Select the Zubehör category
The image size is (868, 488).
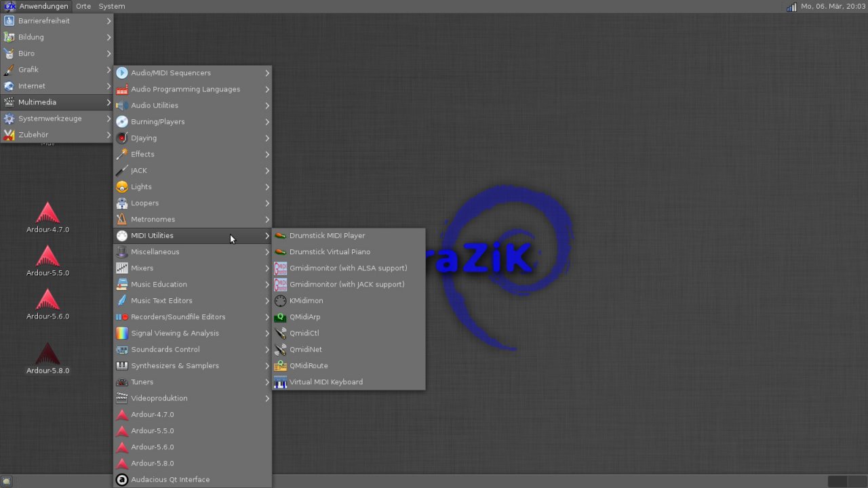click(57, 135)
